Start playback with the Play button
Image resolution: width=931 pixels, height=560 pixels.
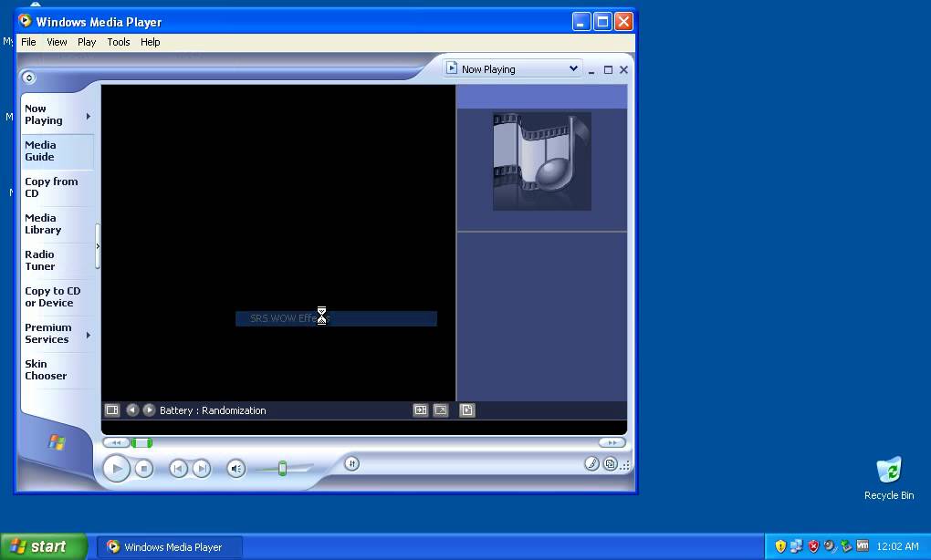coord(117,469)
